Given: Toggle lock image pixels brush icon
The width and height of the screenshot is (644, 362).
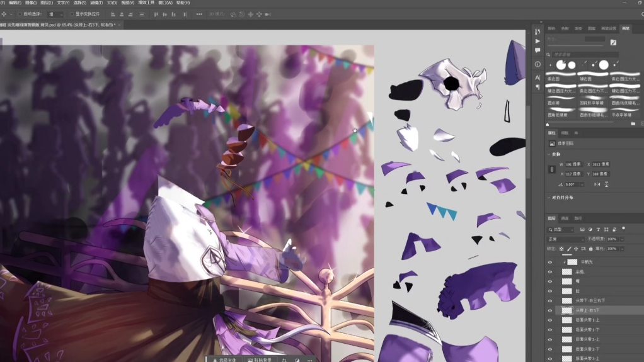Looking at the screenshot, I should pyautogui.click(x=569, y=249).
